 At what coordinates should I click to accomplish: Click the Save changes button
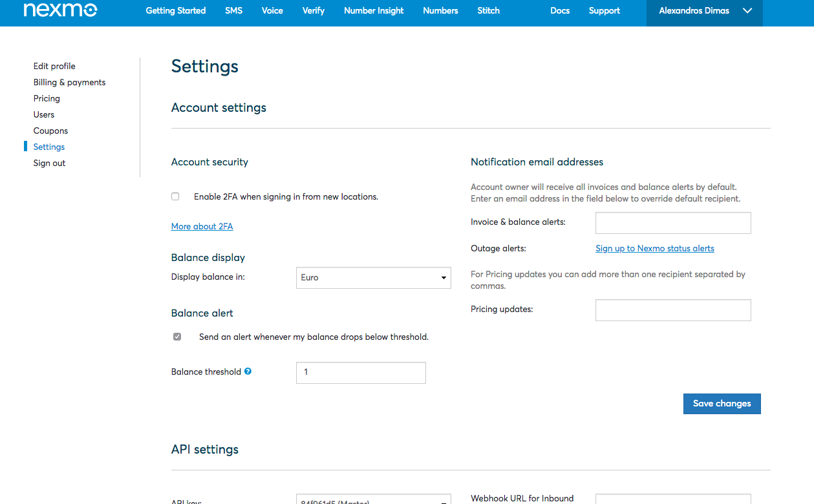[x=722, y=403]
